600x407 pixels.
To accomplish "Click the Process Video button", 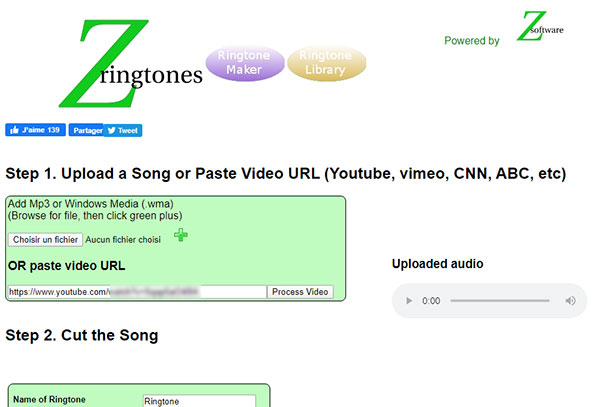I will coord(300,292).
